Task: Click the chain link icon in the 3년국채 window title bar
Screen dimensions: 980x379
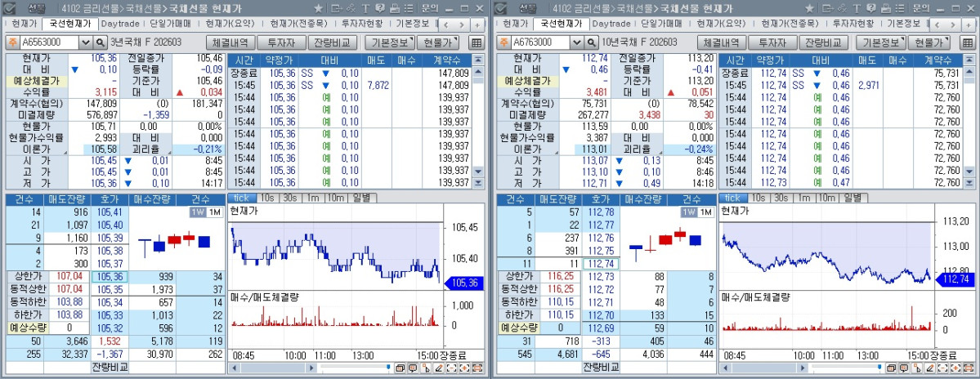Action: [x=351, y=8]
